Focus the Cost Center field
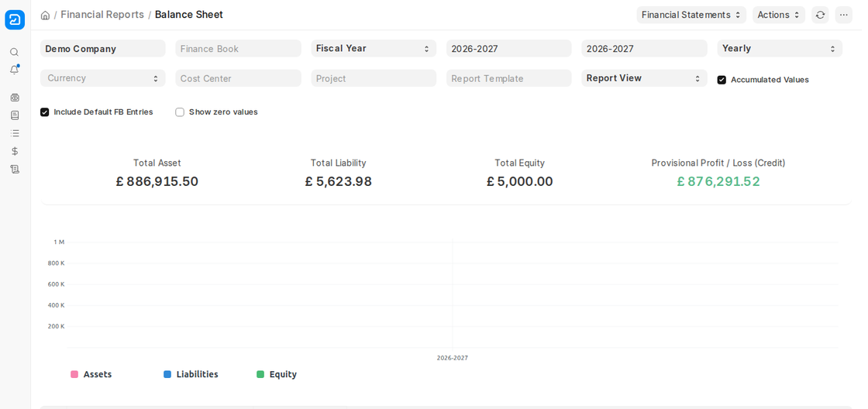This screenshot has width=868, height=409. (x=238, y=78)
